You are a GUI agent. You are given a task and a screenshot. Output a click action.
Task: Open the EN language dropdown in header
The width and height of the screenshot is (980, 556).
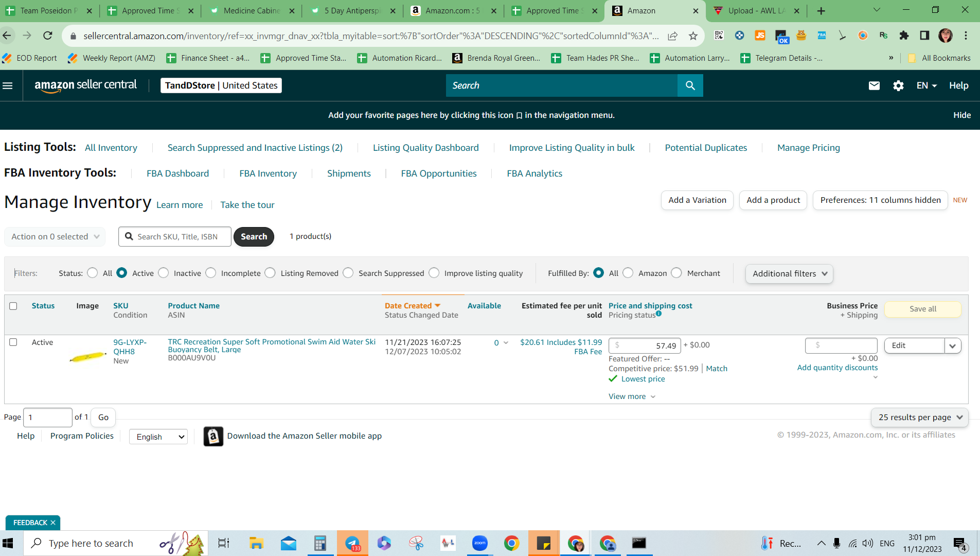click(x=926, y=85)
